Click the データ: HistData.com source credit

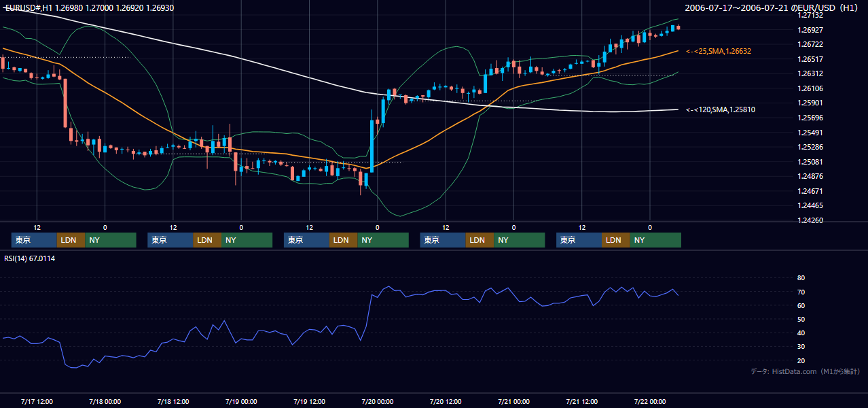pyautogui.click(x=806, y=371)
